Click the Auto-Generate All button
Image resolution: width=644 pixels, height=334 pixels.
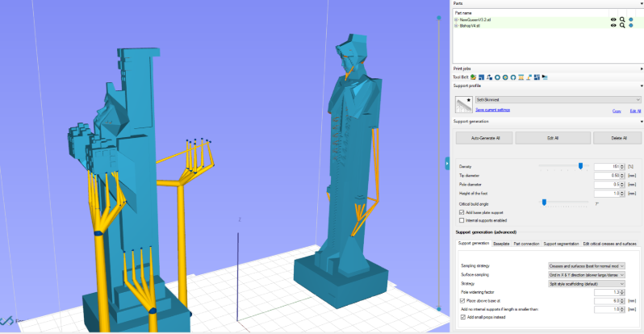484,138
